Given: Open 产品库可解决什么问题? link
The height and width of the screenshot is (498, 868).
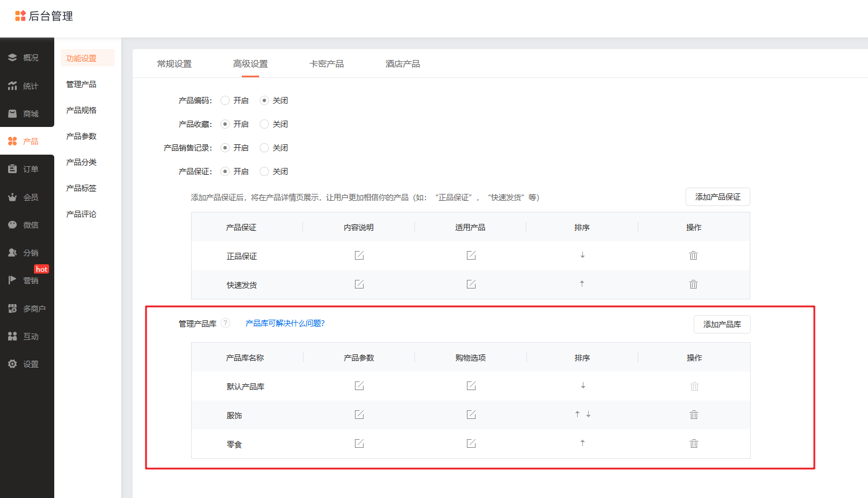Looking at the screenshot, I should [x=285, y=323].
